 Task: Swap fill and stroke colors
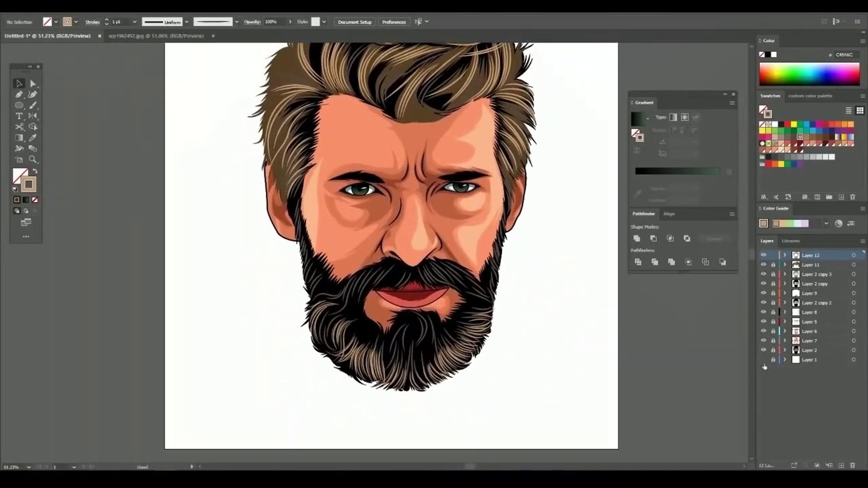[x=35, y=171]
